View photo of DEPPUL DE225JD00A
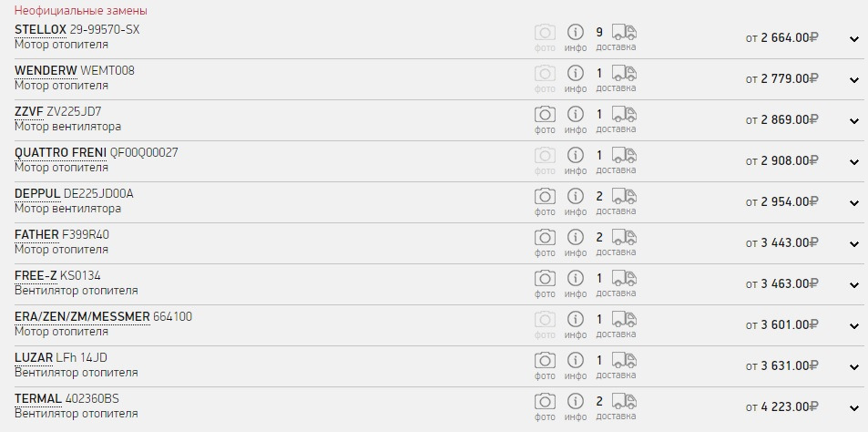Screen dimensions: 868x432 pyautogui.click(x=545, y=197)
